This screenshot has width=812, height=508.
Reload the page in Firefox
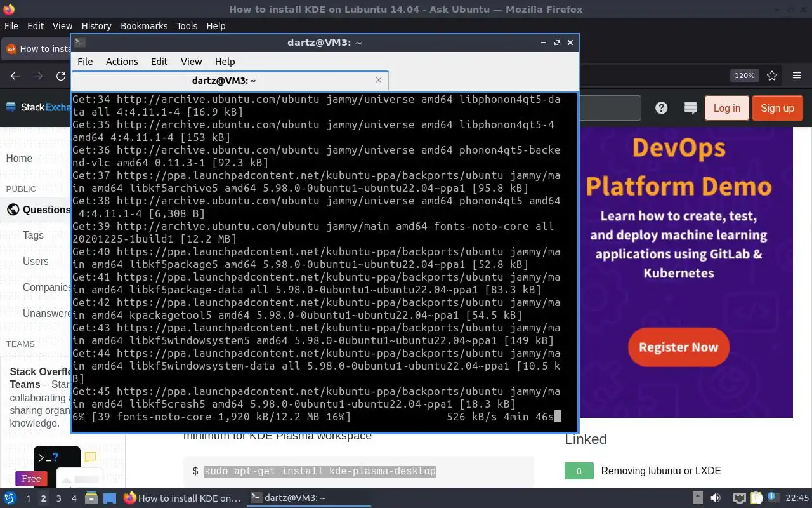(61, 76)
